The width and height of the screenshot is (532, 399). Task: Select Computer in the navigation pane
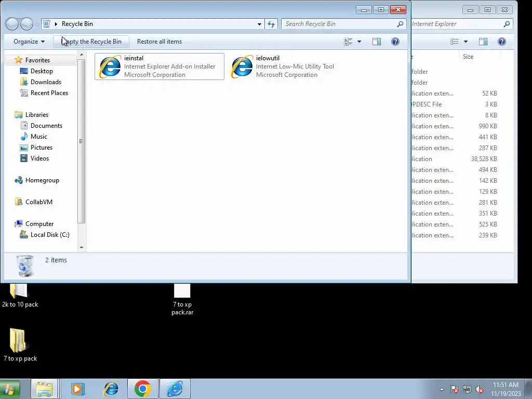pyautogui.click(x=39, y=224)
